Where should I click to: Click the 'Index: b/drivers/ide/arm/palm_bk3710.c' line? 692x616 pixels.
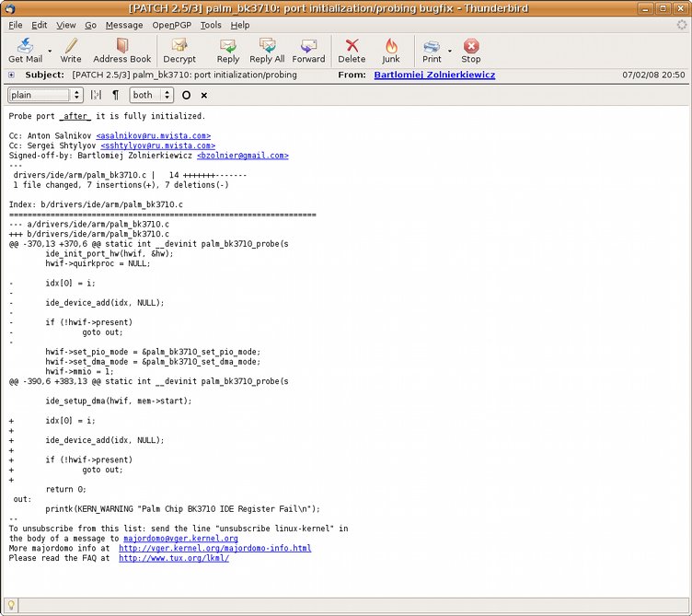click(x=96, y=204)
